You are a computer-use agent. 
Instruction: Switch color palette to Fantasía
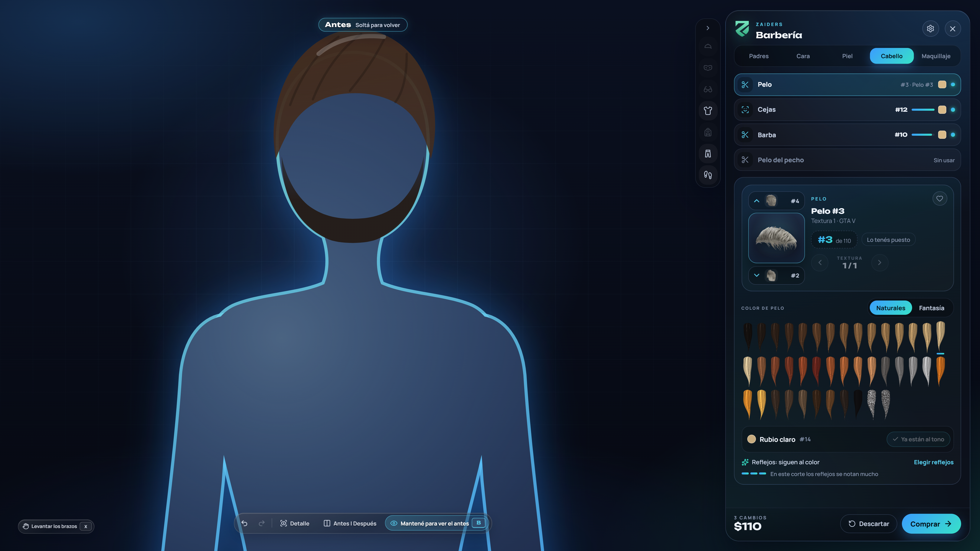coord(931,308)
